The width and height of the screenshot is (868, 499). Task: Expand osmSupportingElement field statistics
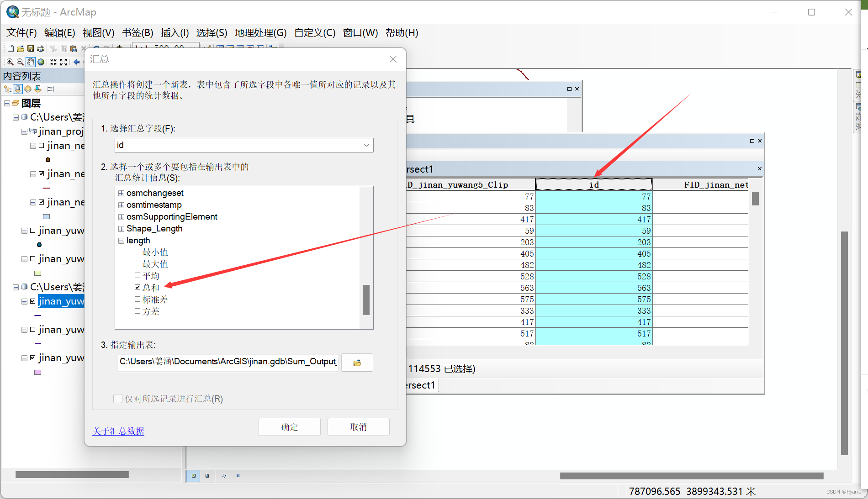[x=121, y=217]
